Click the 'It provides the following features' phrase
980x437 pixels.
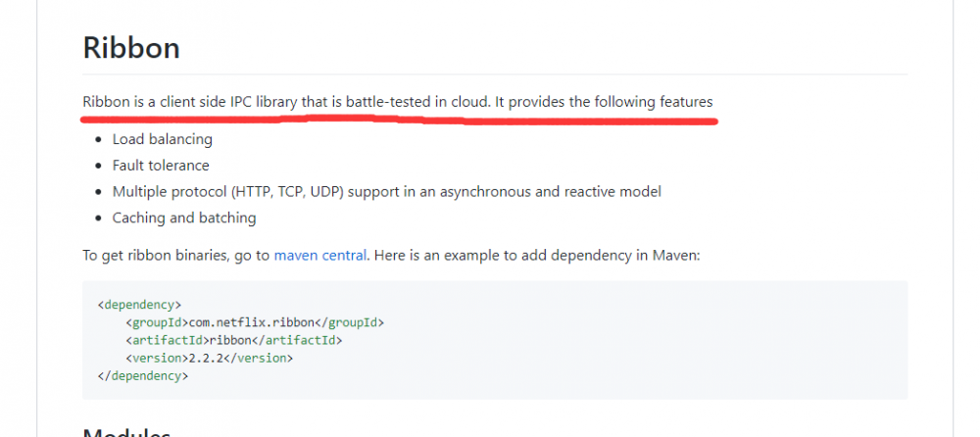603,102
